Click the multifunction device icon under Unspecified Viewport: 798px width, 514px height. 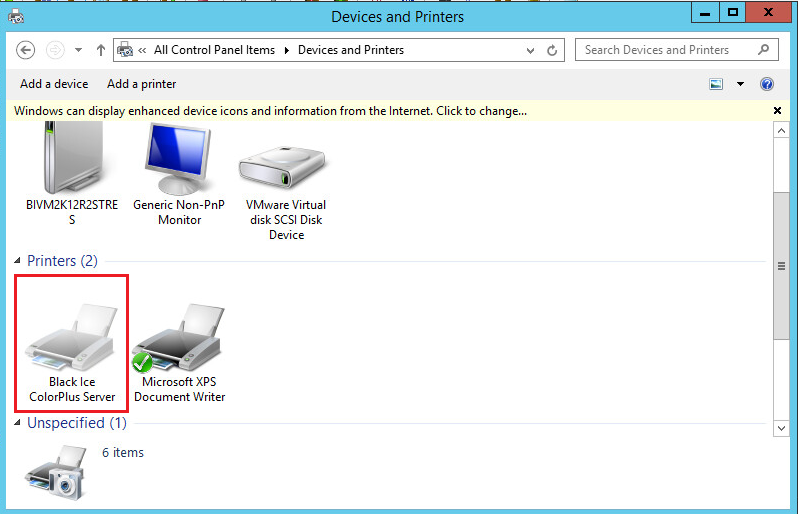click(54, 467)
